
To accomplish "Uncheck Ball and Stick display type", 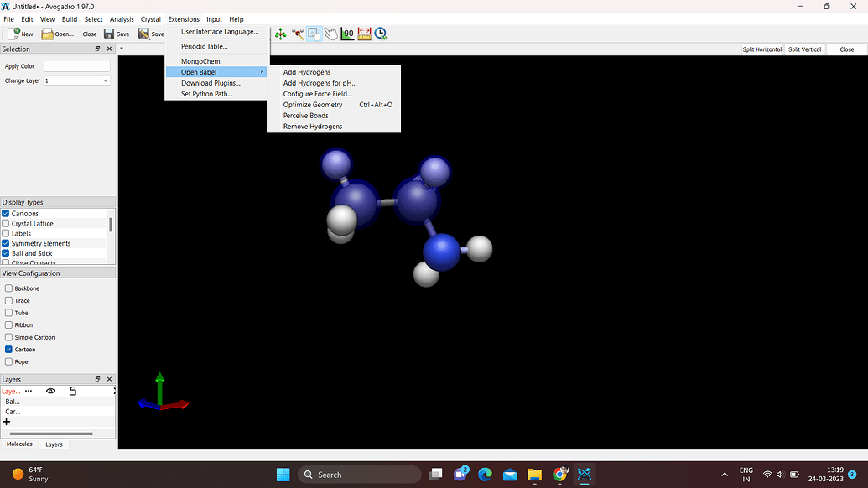I will [x=6, y=253].
